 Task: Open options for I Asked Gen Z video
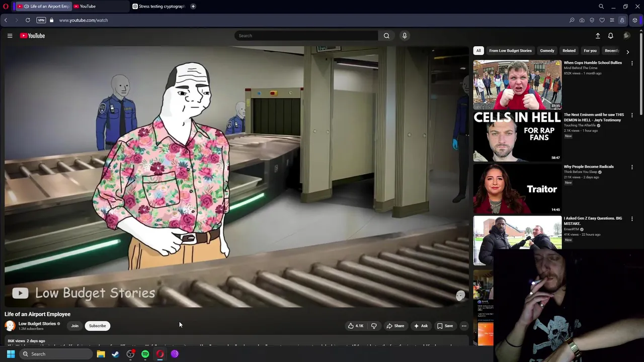pyautogui.click(x=632, y=219)
